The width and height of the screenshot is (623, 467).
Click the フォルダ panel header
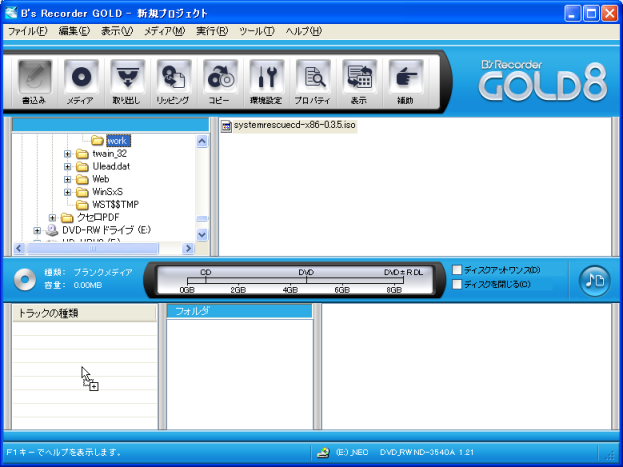point(240,311)
